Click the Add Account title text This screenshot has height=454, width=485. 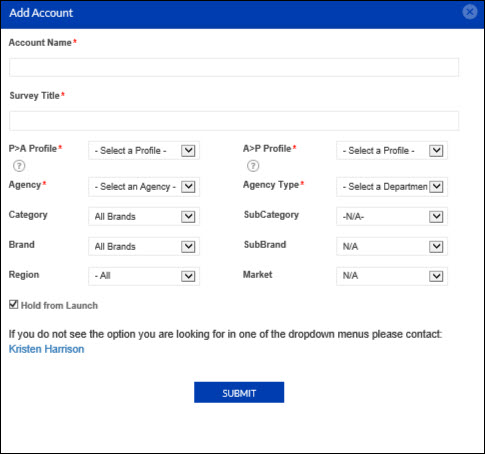(x=41, y=13)
